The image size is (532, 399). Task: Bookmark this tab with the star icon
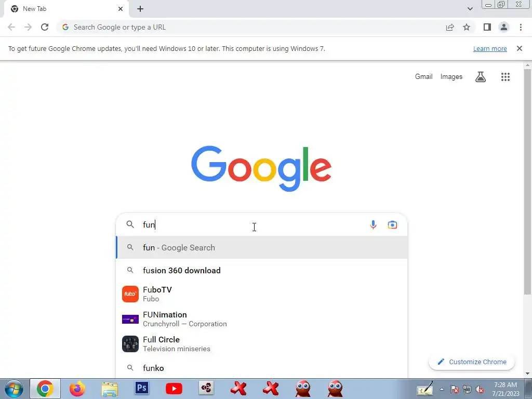[x=467, y=27]
